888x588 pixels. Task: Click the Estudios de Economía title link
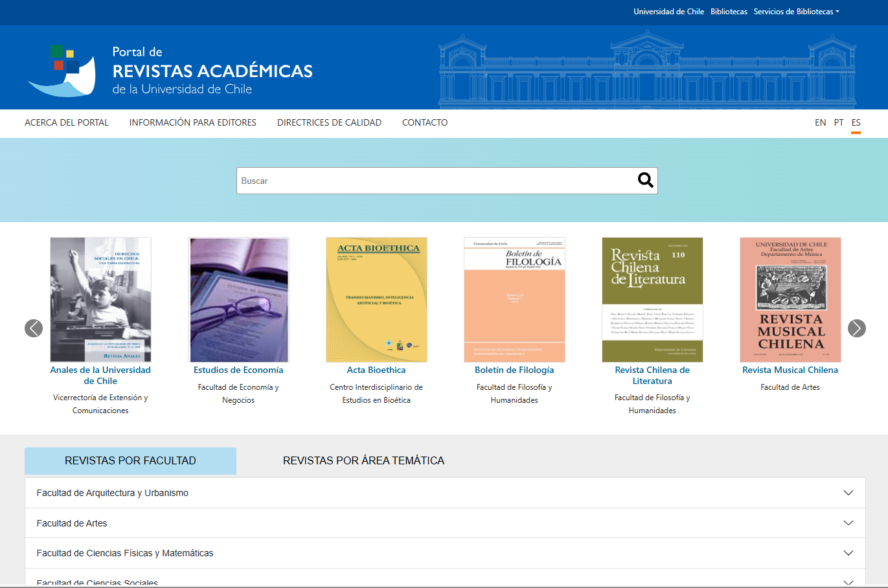pyautogui.click(x=238, y=370)
